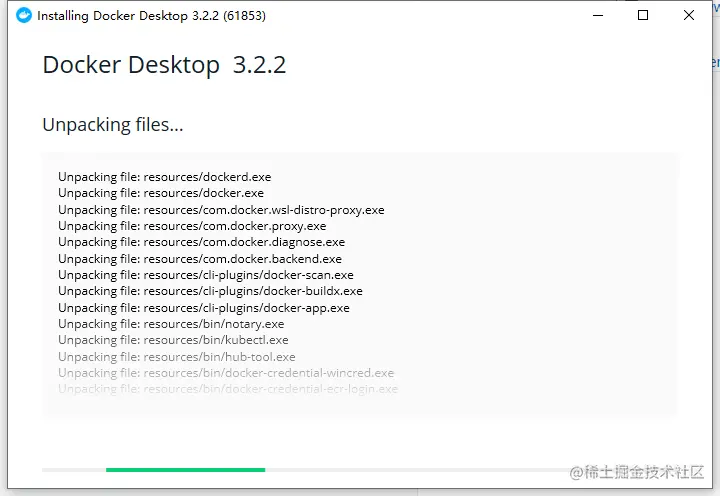This screenshot has height=496, width=720.
Task: Select the cli-plugins/docker-buildx.exe log line
Action: click(210, 291)
